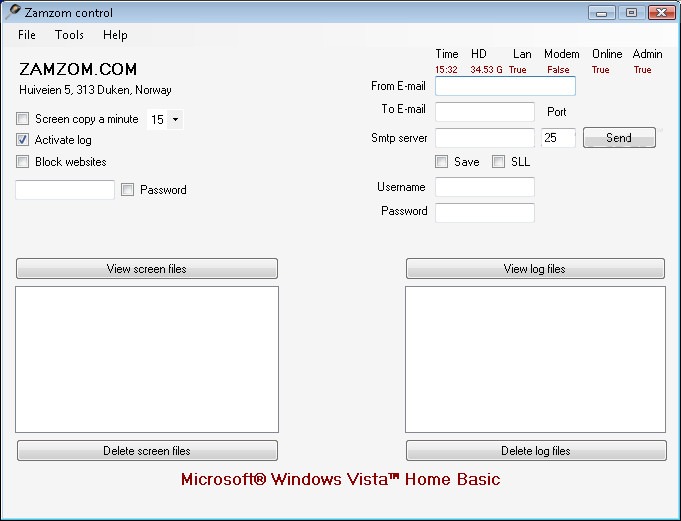Click the text box left of Password checkbox

pos(65,190)
